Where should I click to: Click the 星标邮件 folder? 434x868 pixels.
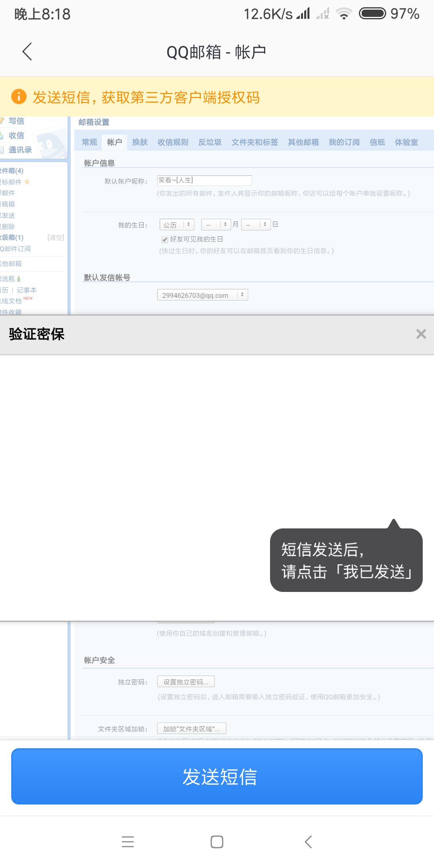11,182
